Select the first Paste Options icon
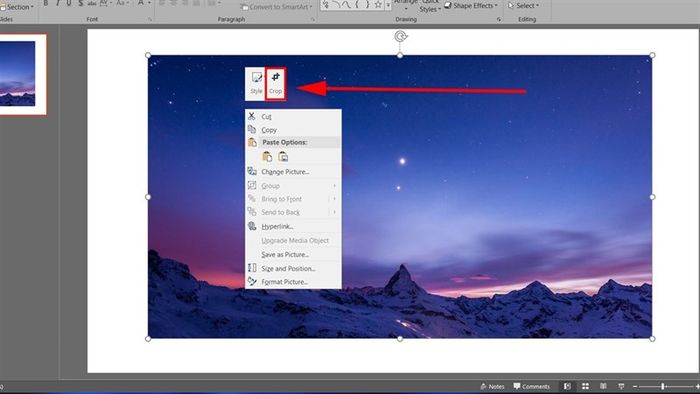The height and width of the screenshot is (394, 700). (x=267, y=157)
